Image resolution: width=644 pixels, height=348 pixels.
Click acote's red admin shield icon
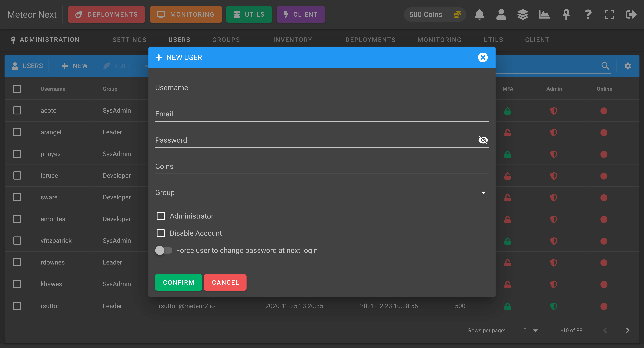point(554,111)
